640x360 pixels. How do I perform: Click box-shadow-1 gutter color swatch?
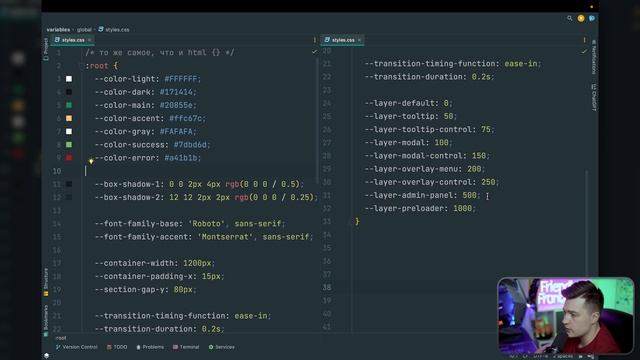(69, 184)
